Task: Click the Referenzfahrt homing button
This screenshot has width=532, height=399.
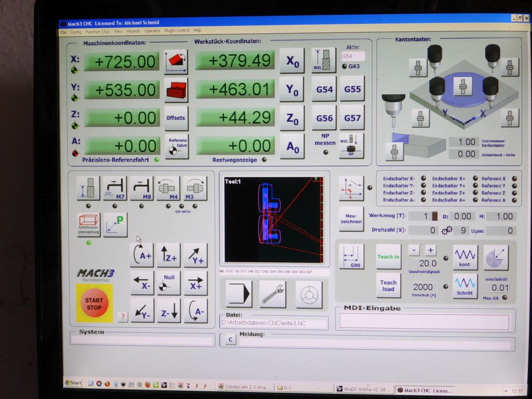Action: tap(177, 146)
